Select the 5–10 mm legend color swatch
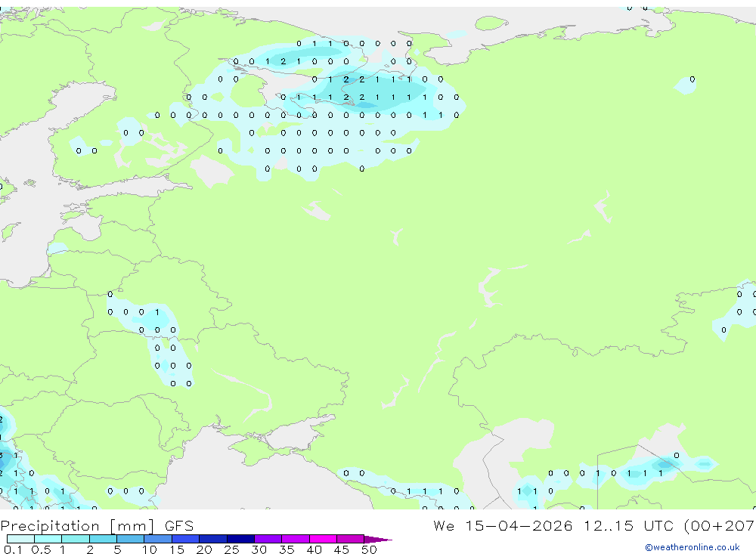This screenshot has height=554, width=756. click(131, 539)
